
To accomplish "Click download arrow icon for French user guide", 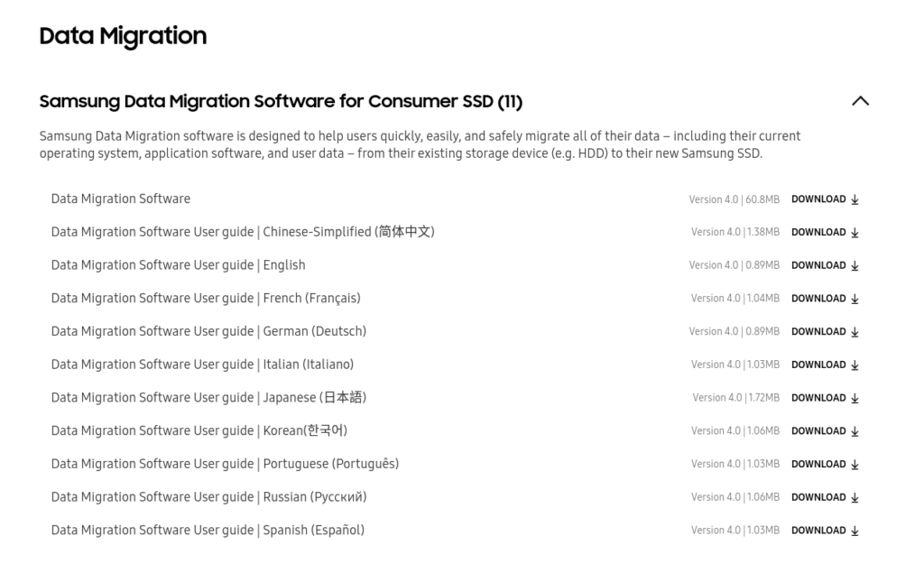I will click(855, 299).
